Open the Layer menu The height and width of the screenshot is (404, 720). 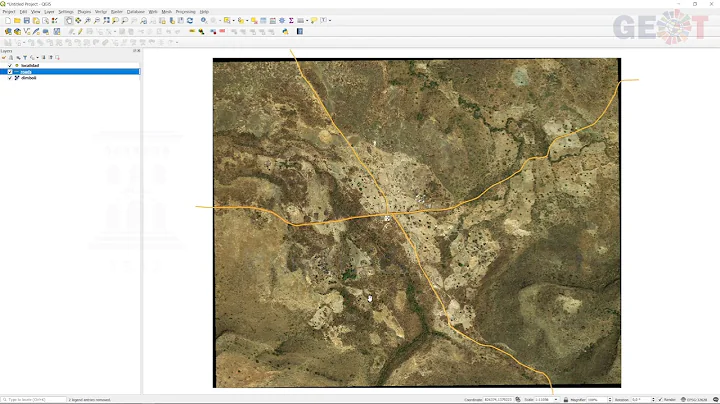click(49, 11)
